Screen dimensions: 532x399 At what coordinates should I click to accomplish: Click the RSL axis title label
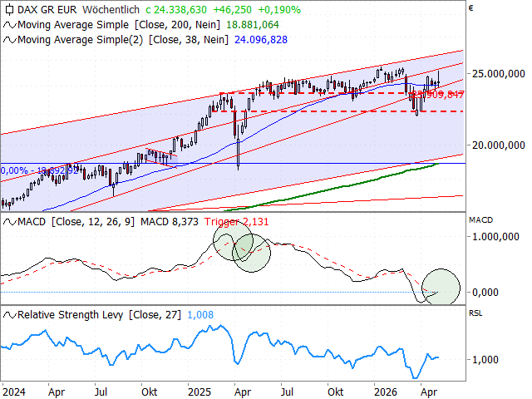tap(475, 313)
